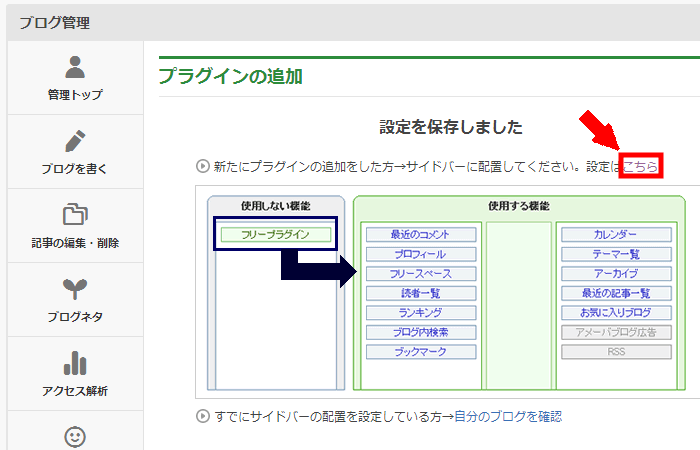Click the アクセス解析 bar chart icon
The width and height of the screenshot is (700, 450).
click(x=75, y=363)
